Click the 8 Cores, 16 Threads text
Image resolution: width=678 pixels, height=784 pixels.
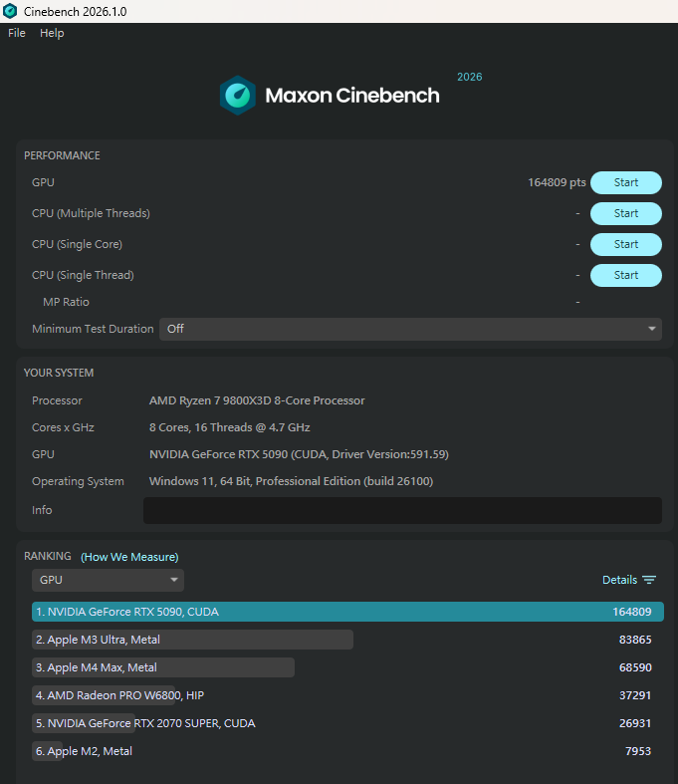point(229,428)
